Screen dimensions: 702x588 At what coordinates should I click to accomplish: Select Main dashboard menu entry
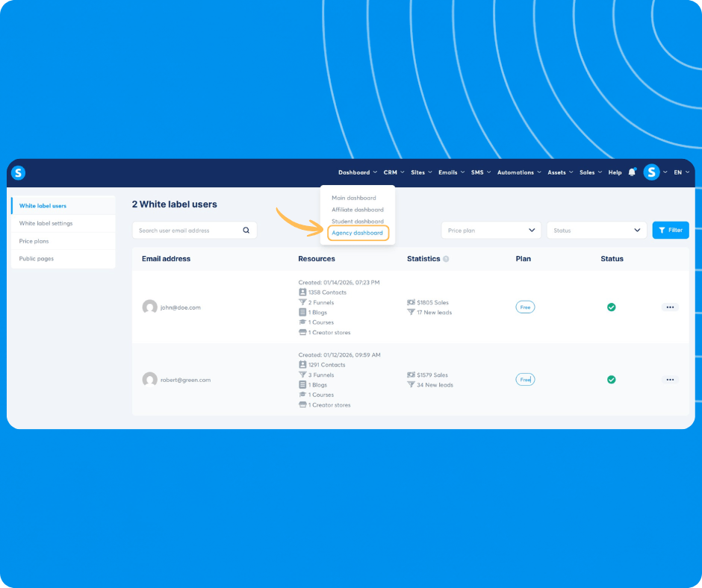(354, 198)
